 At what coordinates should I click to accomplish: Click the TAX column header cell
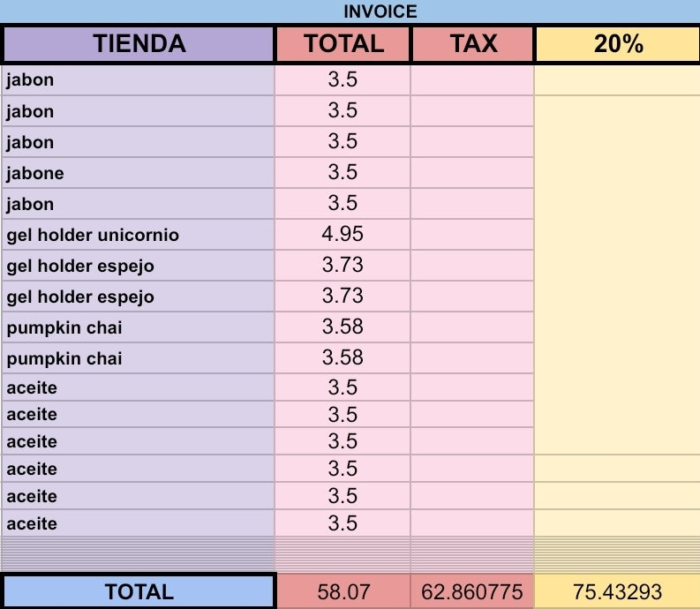tap(472, 44)
